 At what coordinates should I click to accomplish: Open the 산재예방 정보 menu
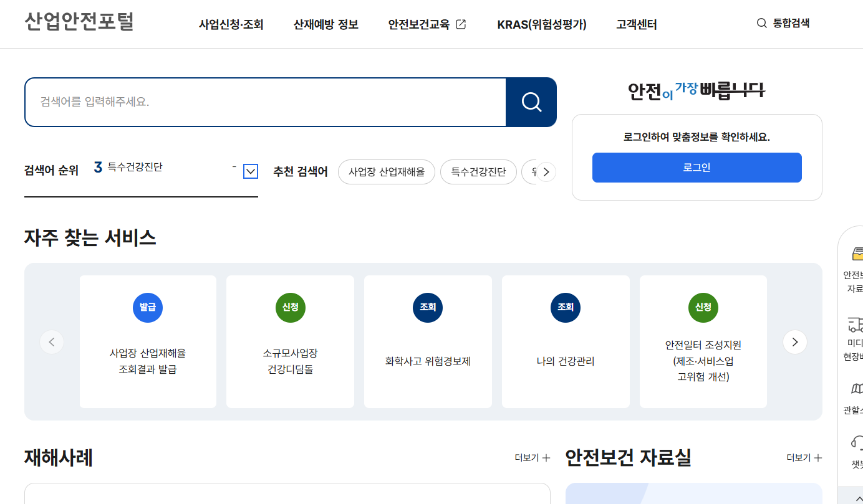click(x=326, y=25)
